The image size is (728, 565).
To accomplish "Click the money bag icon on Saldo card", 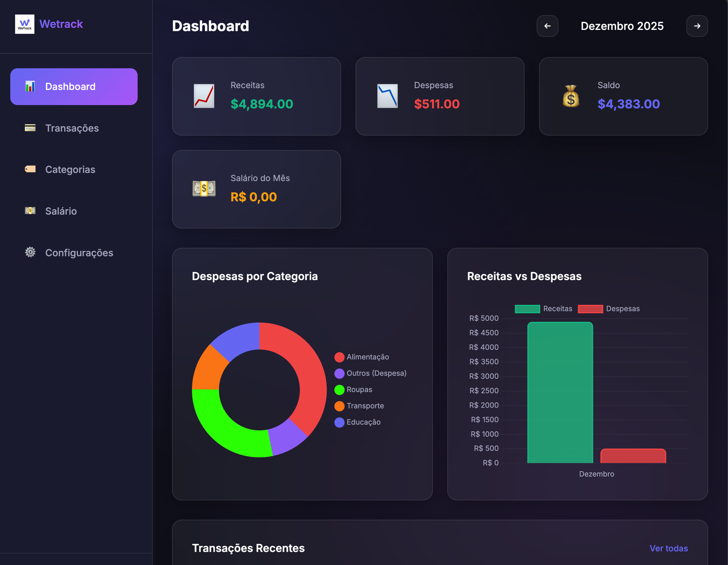I will pyautogui.click(x=571, y=96).
